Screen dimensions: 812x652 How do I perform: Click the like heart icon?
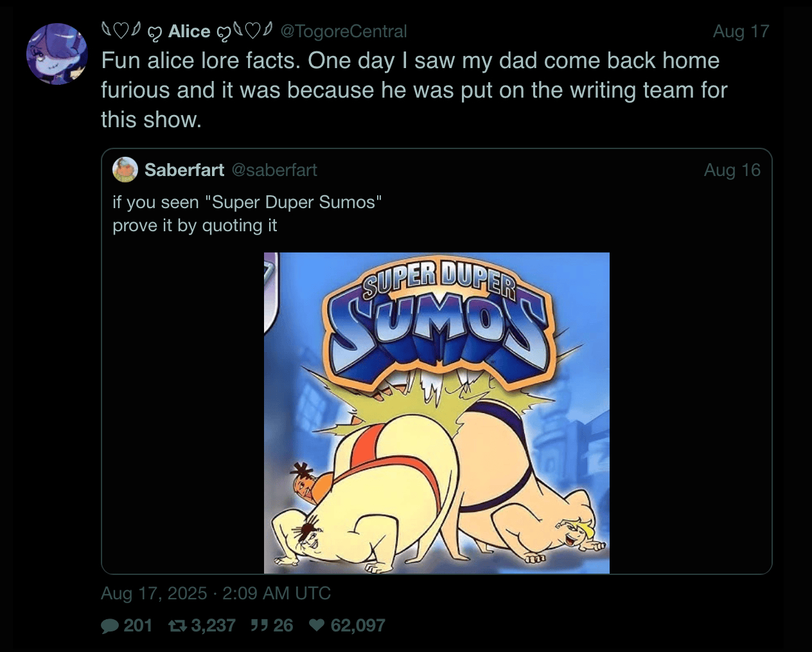[317, 626]
